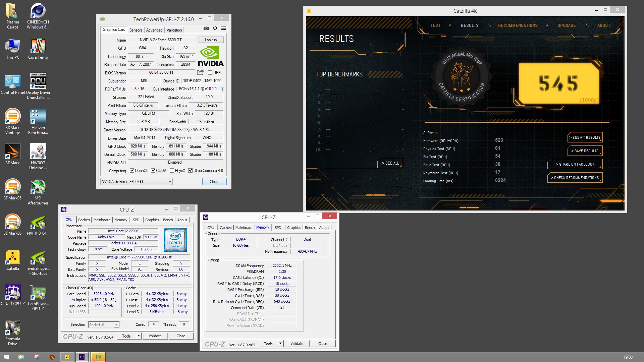Click the taskbar clock showing 19:08

[628, 357]
